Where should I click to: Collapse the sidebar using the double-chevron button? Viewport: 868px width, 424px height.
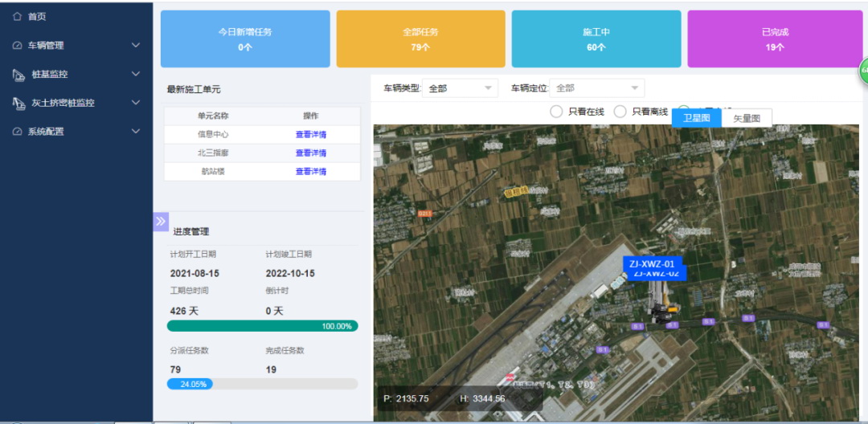pos(161,222)
